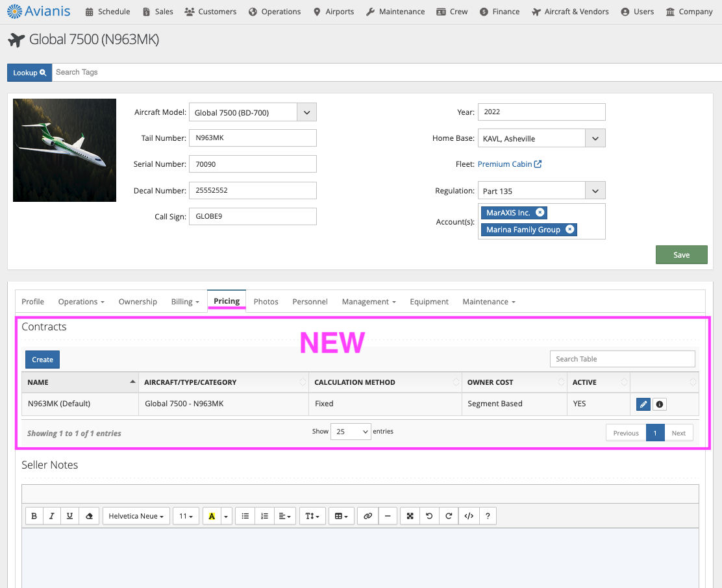Remove the Marina Family Group account tag

(570, 230)
